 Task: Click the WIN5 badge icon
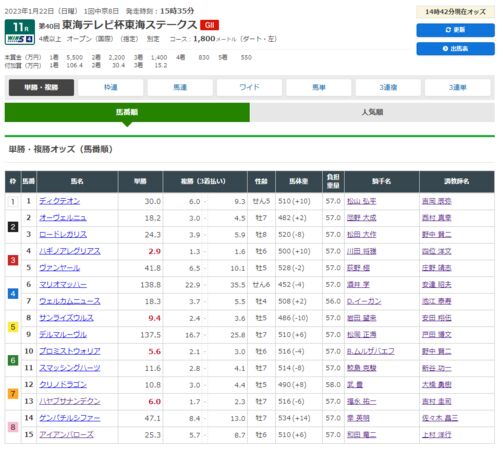point(20,39)
